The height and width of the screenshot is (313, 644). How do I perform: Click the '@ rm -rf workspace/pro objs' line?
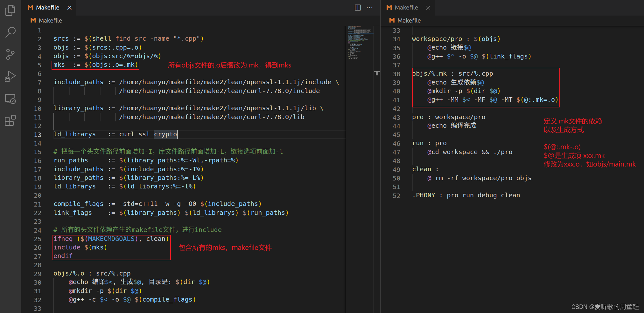479,178
